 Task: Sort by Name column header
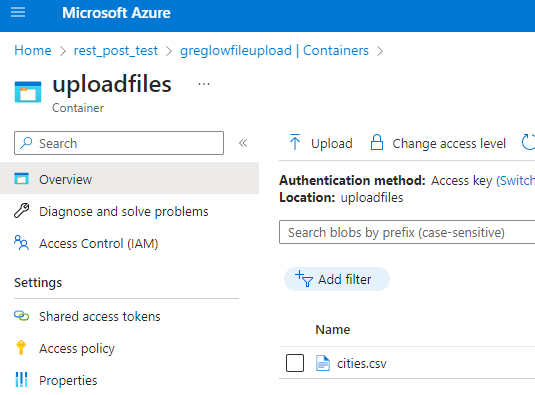(333, 330)
